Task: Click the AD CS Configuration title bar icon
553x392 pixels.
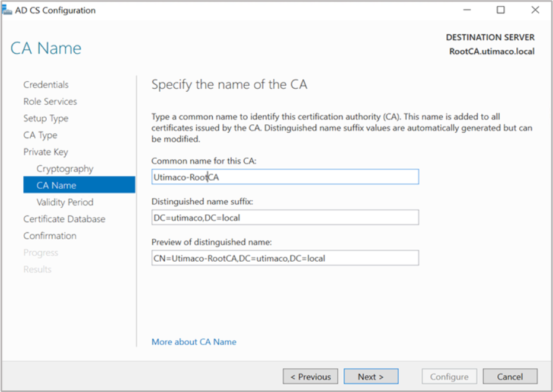Action: (7, 10)
